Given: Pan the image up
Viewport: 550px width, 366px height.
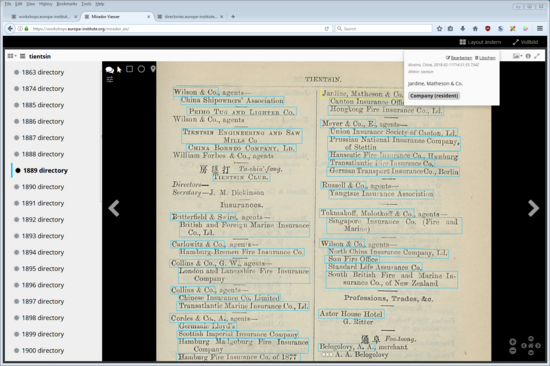Looking at the screenshot, I should (x=531, y=339).
